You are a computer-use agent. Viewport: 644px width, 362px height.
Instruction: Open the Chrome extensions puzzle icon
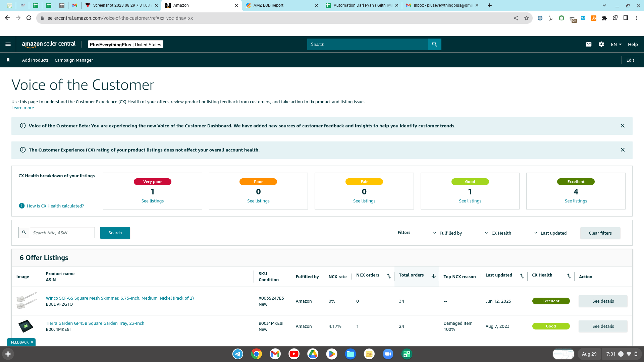604,18
